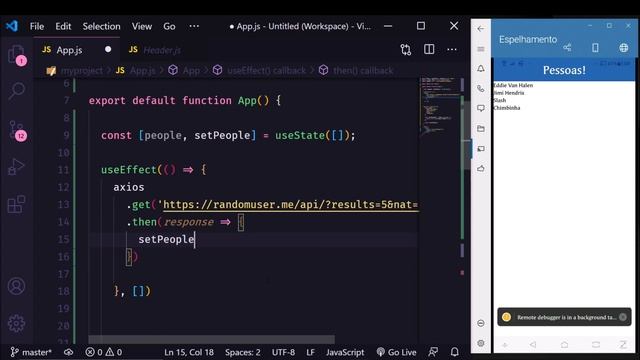Change end of line sequence LF
This screenshot has height=360, width=640.
click(310, 352)
